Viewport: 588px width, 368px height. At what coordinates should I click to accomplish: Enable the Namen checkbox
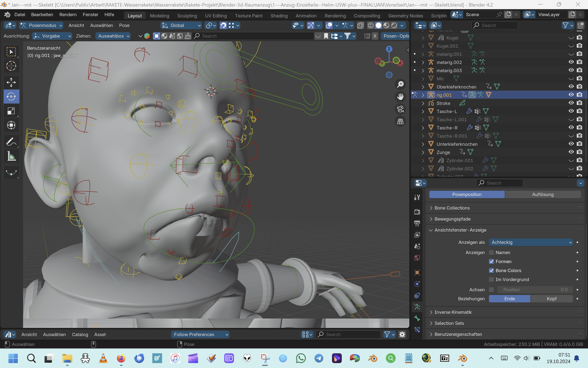tap(492, 253)
